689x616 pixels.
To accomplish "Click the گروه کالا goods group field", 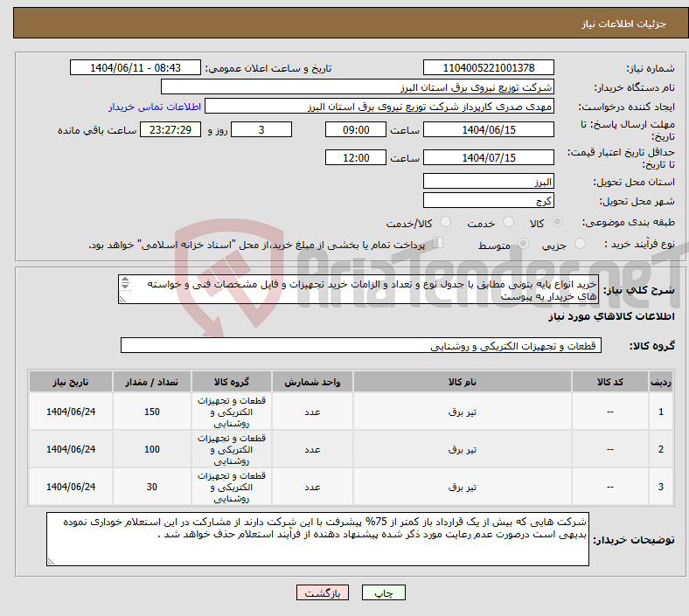I will point(361,345).
